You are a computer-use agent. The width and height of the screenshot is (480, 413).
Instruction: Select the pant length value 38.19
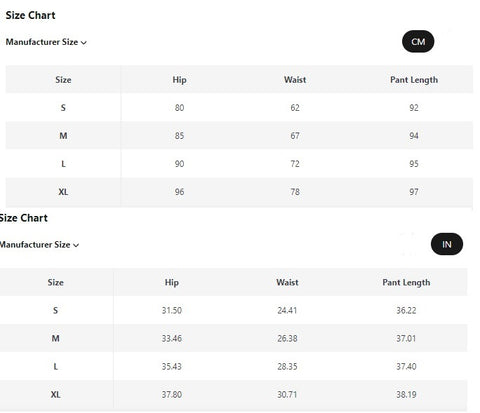click(406, 394)
